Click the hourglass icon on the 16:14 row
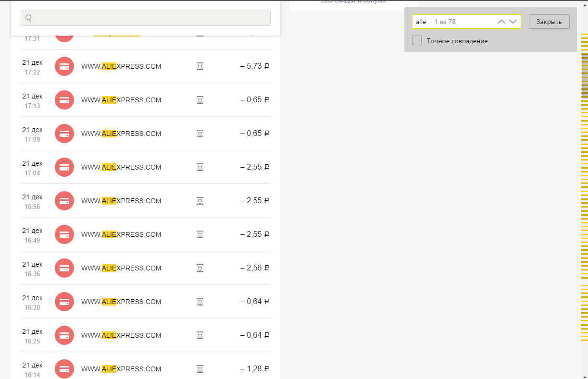This screenshot has height=379, width=588. pos(200,369)
